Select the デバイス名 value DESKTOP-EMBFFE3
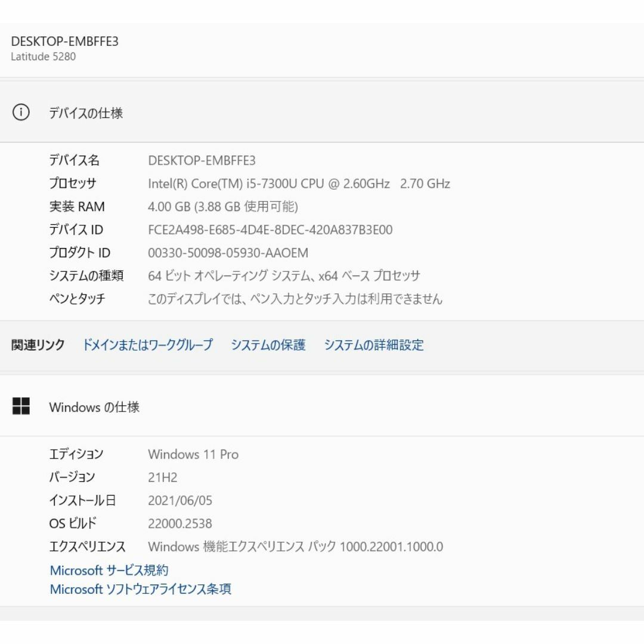This screenshot has width=644, height=644. pyautogui.click(x=202, y=160)
